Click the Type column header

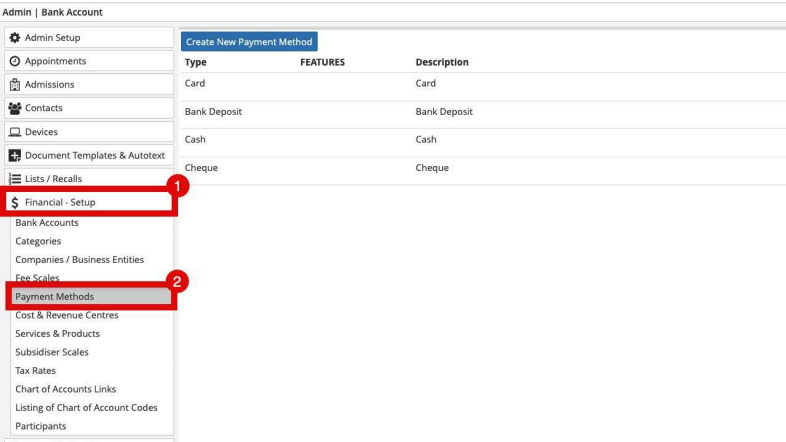[x=195, y=62]
